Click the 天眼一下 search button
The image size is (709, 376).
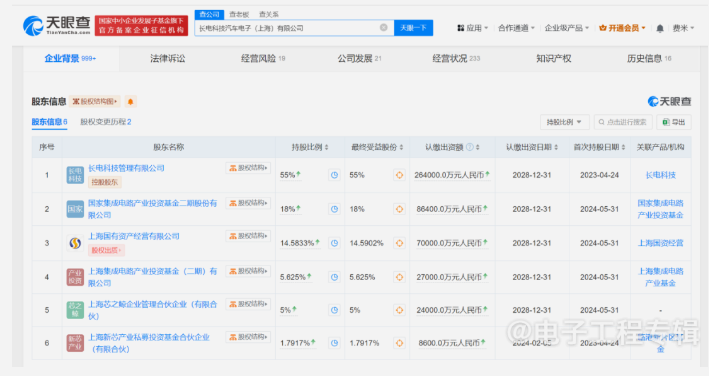[413, 28]
